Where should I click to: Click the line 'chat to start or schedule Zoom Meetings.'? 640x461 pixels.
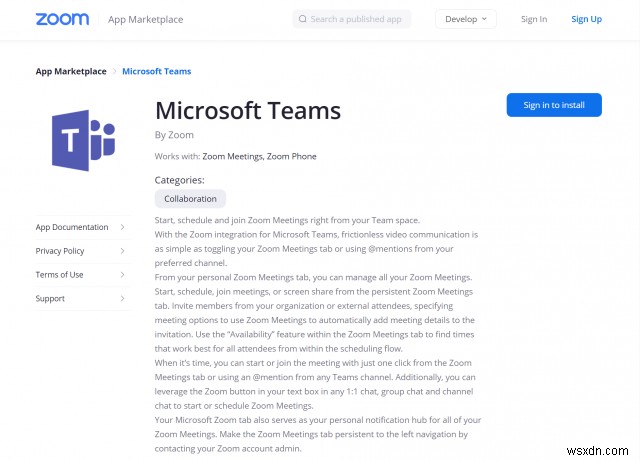pyautogui.click(x=234, y=405)
